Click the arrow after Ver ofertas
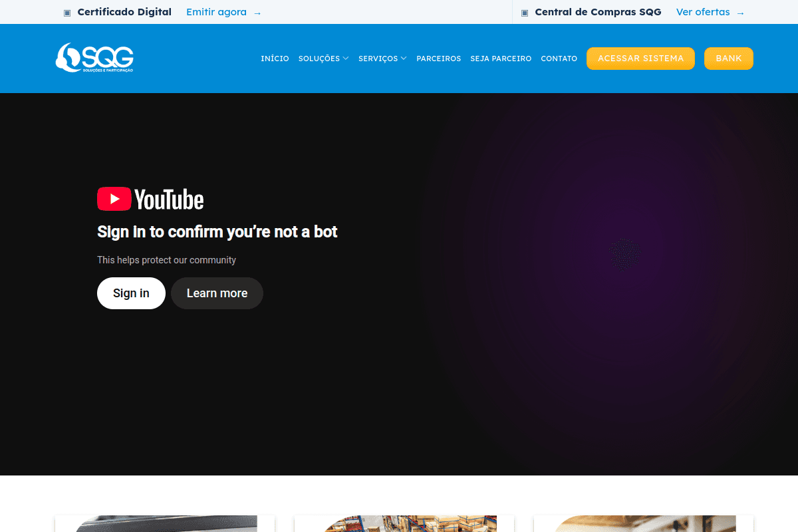This screenshot has width=798, height=532. coord(740,13)
